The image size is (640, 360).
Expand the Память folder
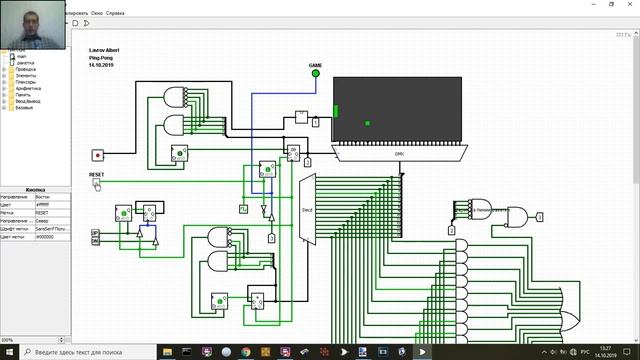tap(4, 95)
